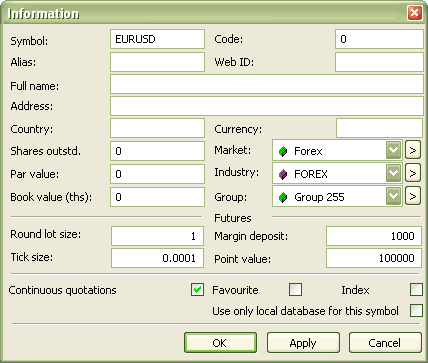Image resolution: width=428 pixels, height=363 pixels.
Task: Click the Futures section label
Action: tap(233, 218)
